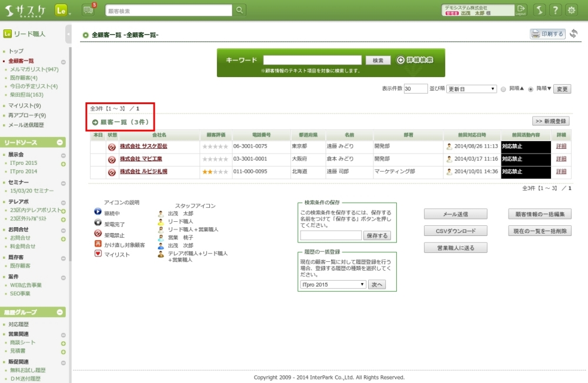Click the 新規登録 button
This screenshot has width=588, height=383.
550,121
